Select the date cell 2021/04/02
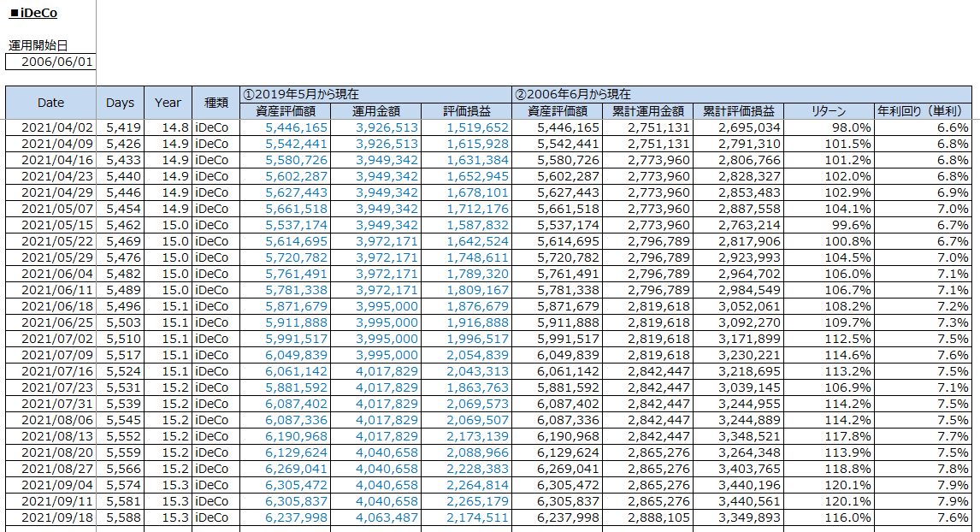Image resolution: width=980 pixels, height=532 pixels. coord(50,127)
